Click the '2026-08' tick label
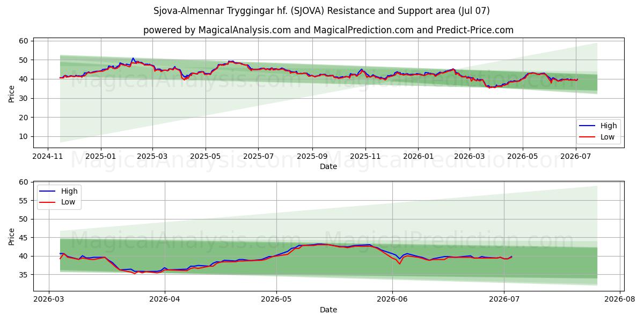This screenshot has height=322, width=644. click(x=620, y=299)
